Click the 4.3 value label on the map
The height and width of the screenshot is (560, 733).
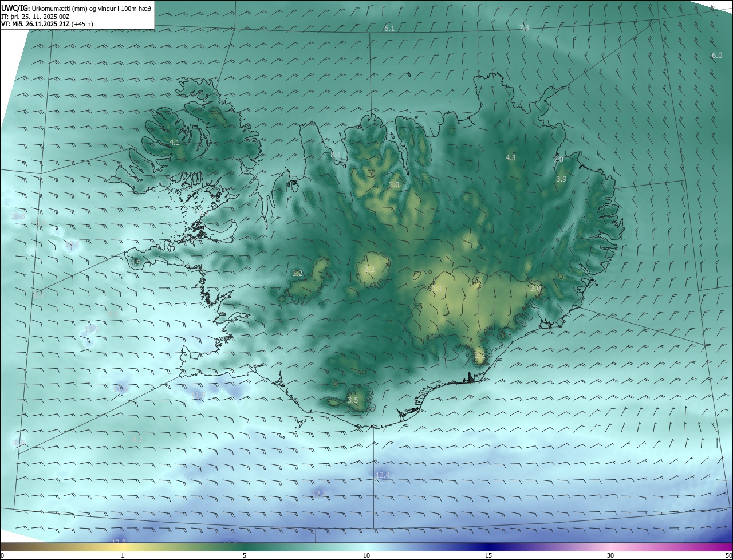[x=510, y=157]
